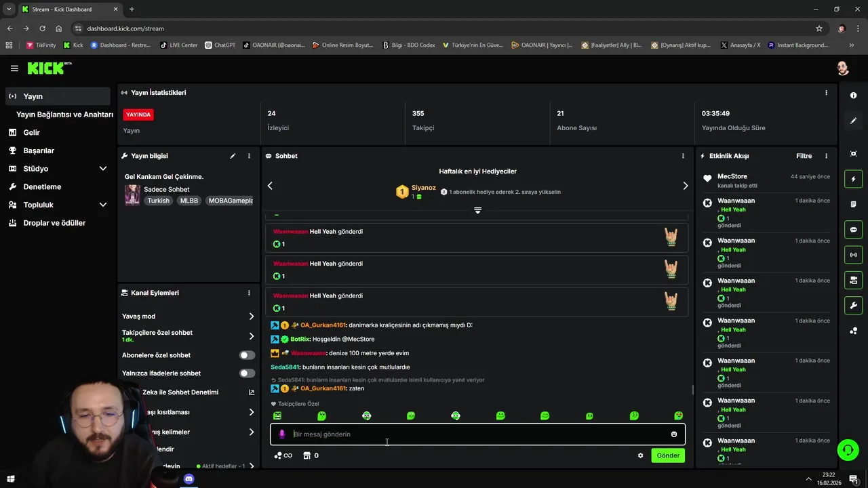Click the info icon in right sidebar
Screen dimensions: 868x488
[x=853, y=96]
